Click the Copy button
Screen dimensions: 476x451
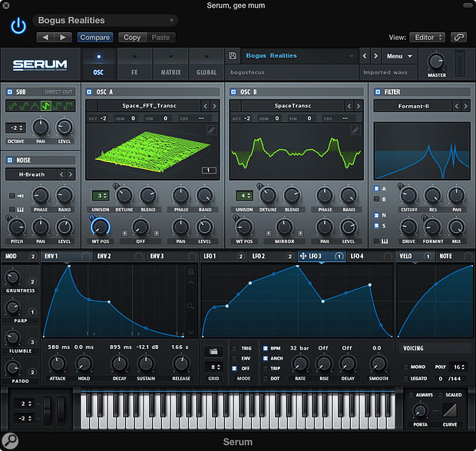[x=132, y=37]
